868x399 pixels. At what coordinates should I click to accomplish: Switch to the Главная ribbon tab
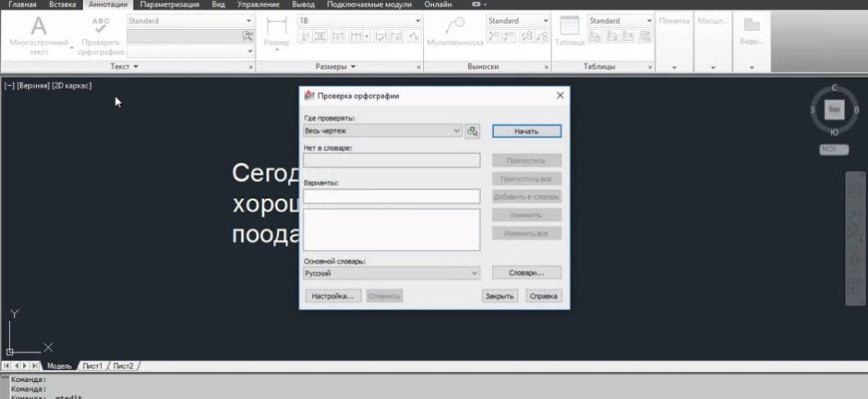point(22,5)
